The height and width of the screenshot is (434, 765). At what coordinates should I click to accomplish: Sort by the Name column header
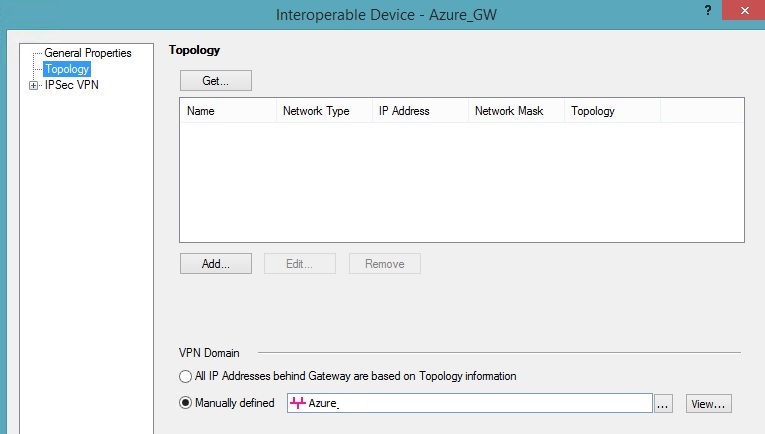pos(228,111)
